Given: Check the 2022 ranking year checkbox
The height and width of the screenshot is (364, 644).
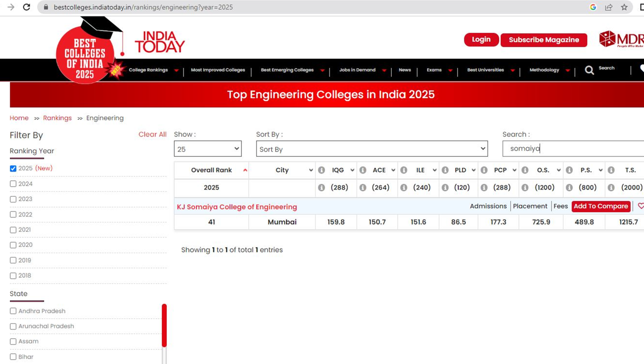Looking at the screenshot, I should (13, 214).
